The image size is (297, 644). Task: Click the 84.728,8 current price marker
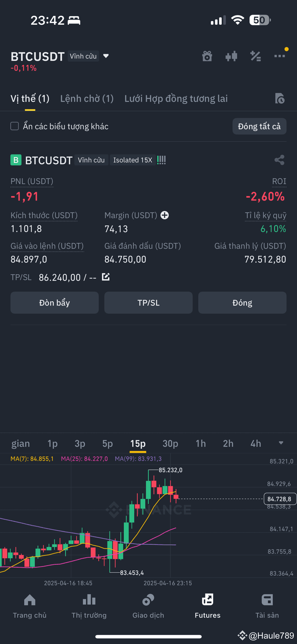(x=279, y=499)
